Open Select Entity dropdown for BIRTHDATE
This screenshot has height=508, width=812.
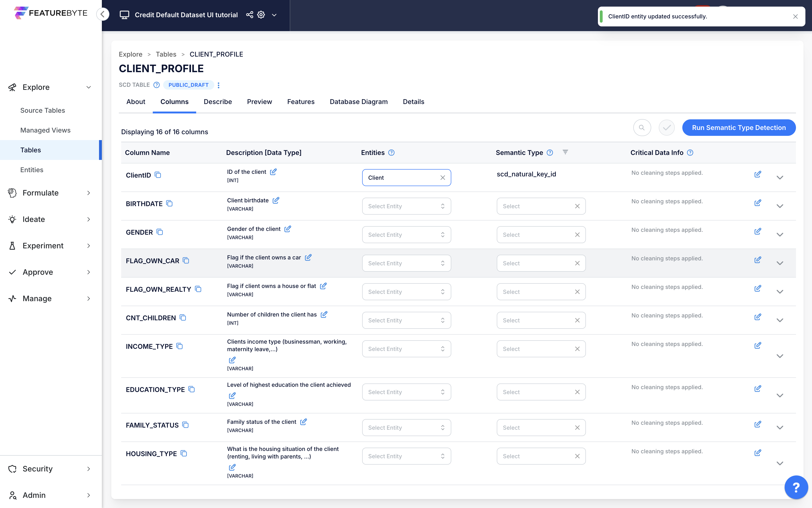tap(406, 206)
